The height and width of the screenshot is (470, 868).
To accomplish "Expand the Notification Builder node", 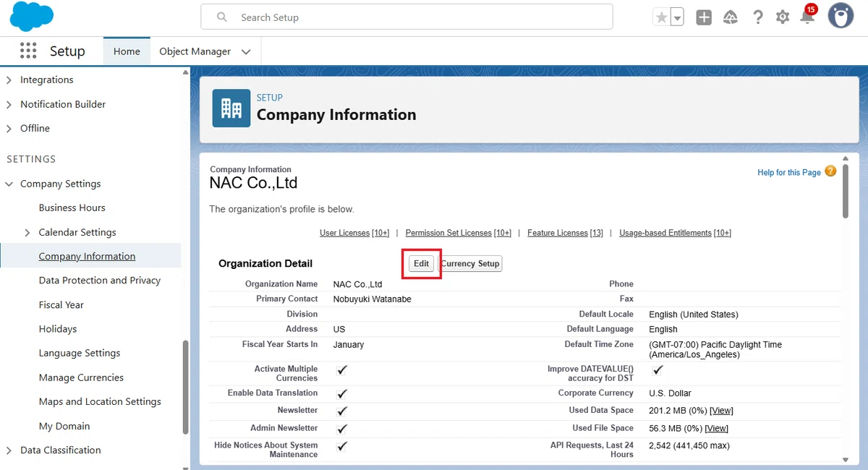I will [x=9, y=105].
